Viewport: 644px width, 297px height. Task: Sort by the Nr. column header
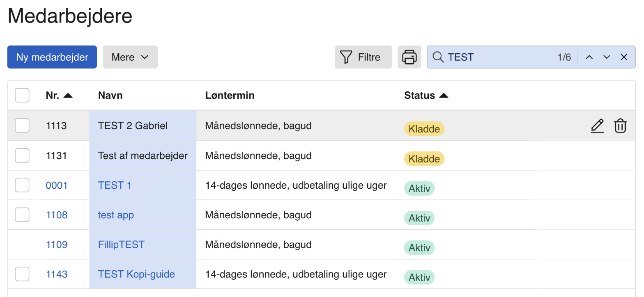point(59,96)
